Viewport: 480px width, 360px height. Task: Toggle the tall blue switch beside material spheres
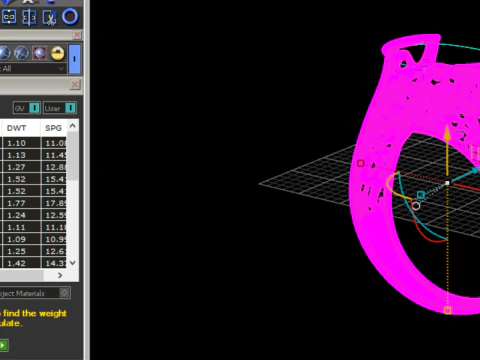tap(74, 59)
